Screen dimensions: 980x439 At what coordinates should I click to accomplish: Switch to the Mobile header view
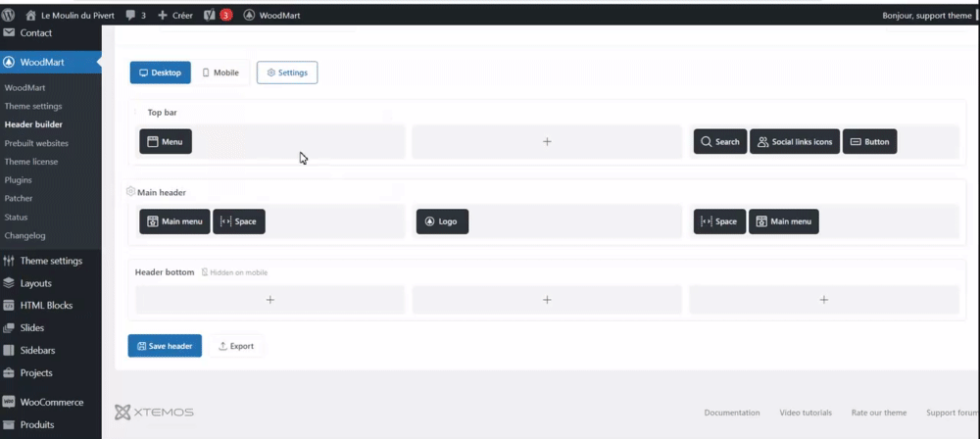pos(220,73)
